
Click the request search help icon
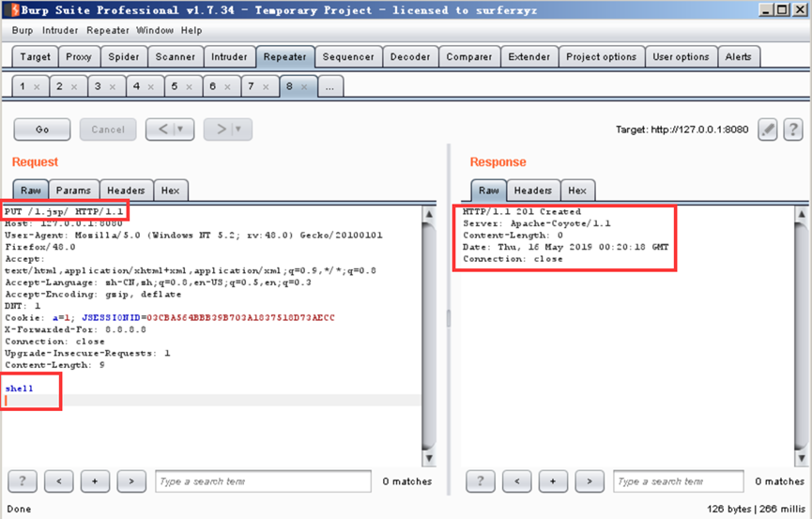click(x=23, y=481)
